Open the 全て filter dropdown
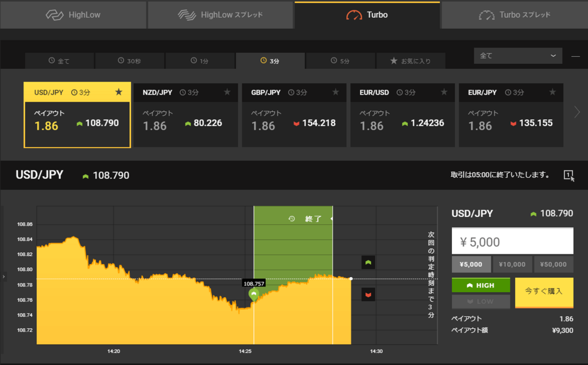The height and width of the screenshot is (365, 588). (x=517, y=56)
